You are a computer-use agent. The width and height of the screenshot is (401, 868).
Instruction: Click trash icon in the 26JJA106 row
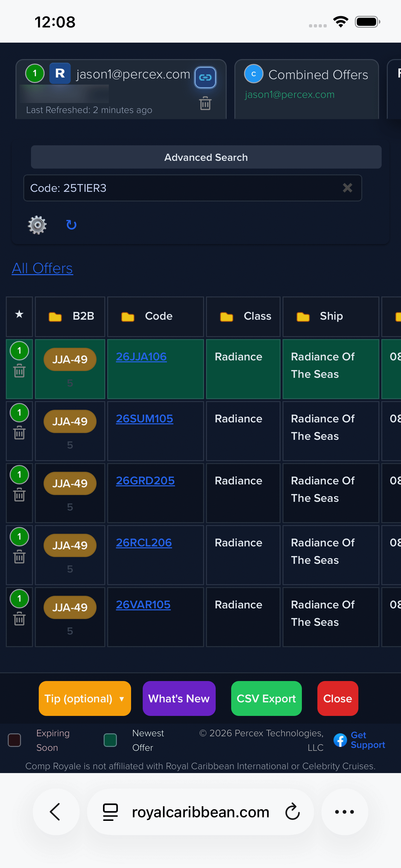pos(19,371)
